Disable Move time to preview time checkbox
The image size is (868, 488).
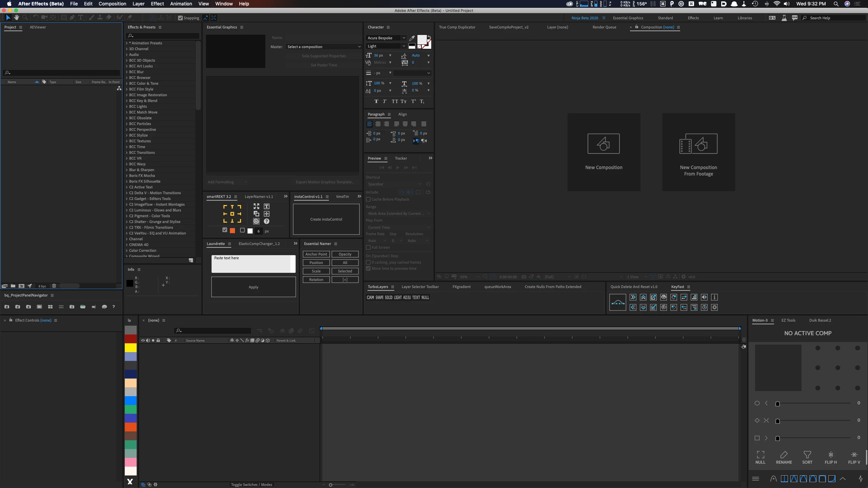click(x=368, y=268)
